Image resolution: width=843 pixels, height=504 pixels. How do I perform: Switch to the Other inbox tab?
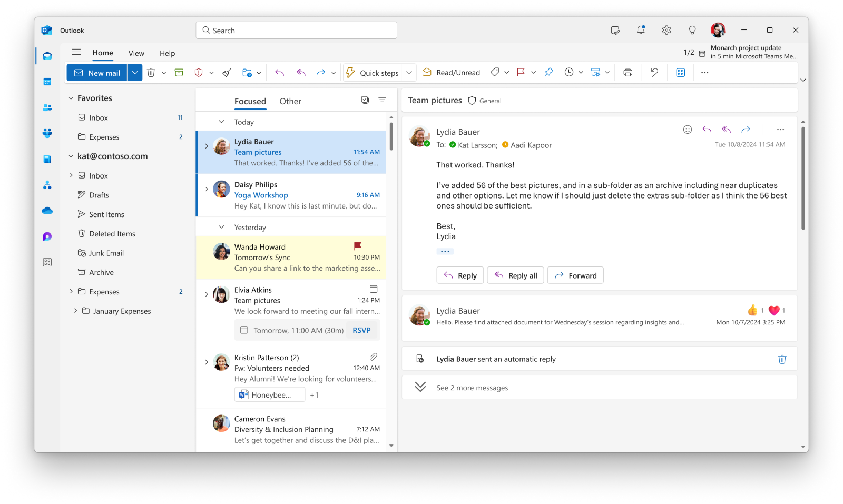pos(290,101)
